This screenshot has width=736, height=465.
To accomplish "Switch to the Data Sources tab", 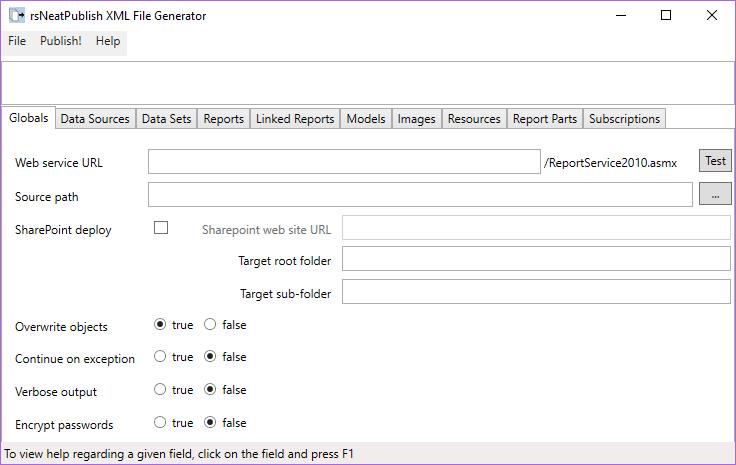I will (95, 119).
